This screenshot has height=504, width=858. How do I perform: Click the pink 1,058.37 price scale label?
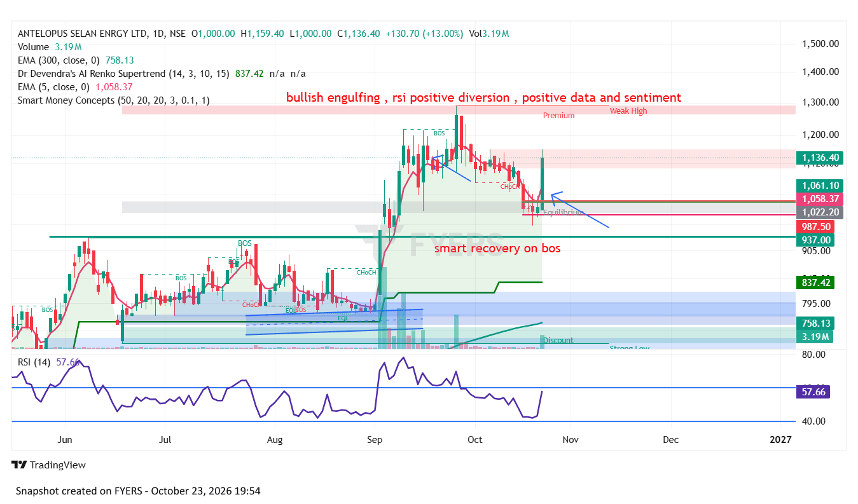(x=820, y=199)
